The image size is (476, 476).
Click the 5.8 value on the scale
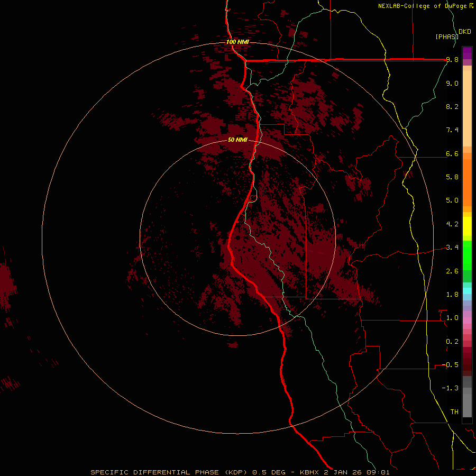pos(452,177)
